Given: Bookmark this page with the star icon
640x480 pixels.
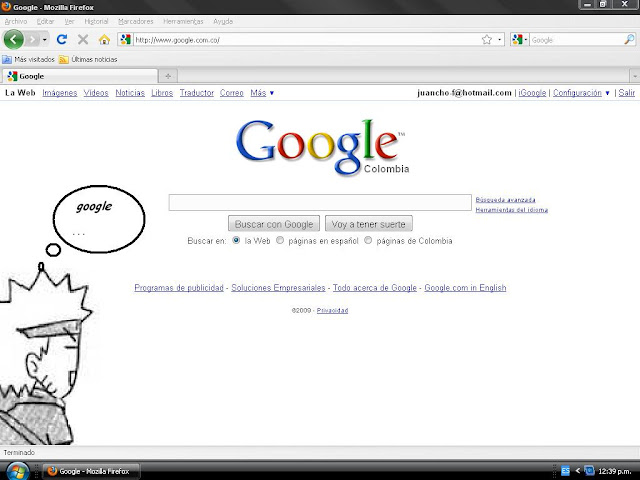Looking at the screenshot, I should tap(487, 40).
